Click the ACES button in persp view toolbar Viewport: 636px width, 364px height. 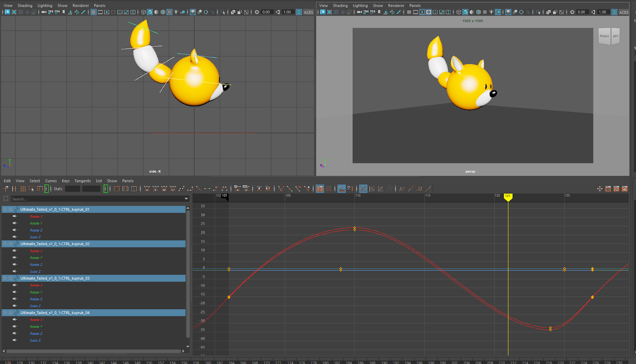pyautogui.click(x=624, y=12)
